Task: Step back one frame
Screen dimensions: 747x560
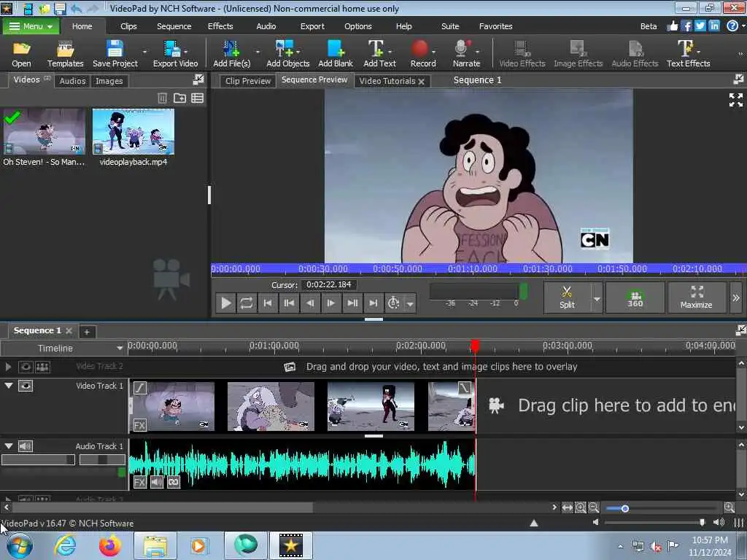Action: [x=310, y=303]
